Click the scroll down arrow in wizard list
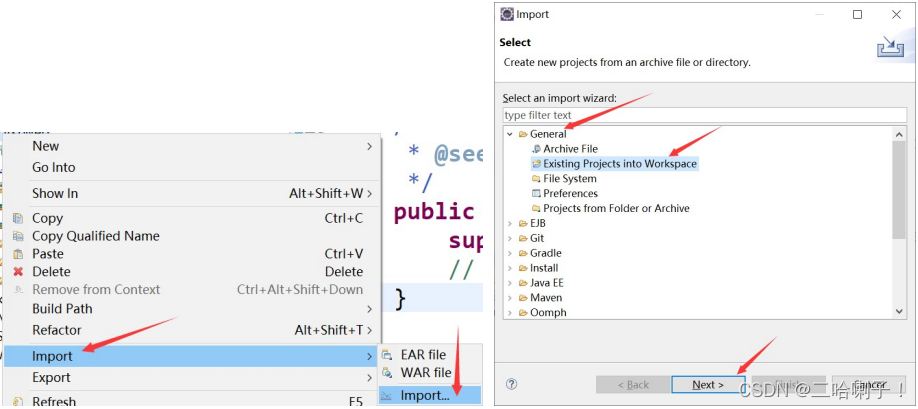Image resolution: width=918 pixels, height=409 pixels. pyautogui.click(x=899, y=312)
